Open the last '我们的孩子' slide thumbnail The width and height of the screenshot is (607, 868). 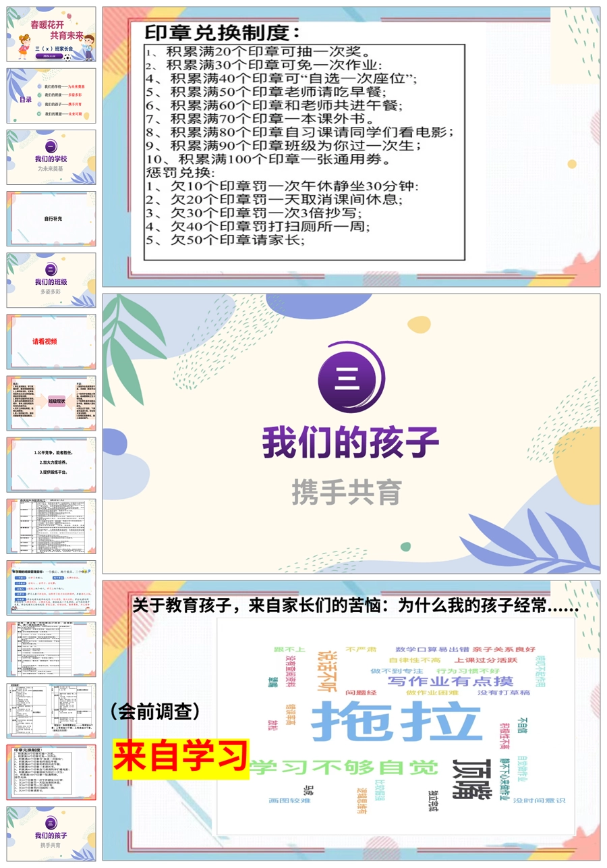pos(51,833)
